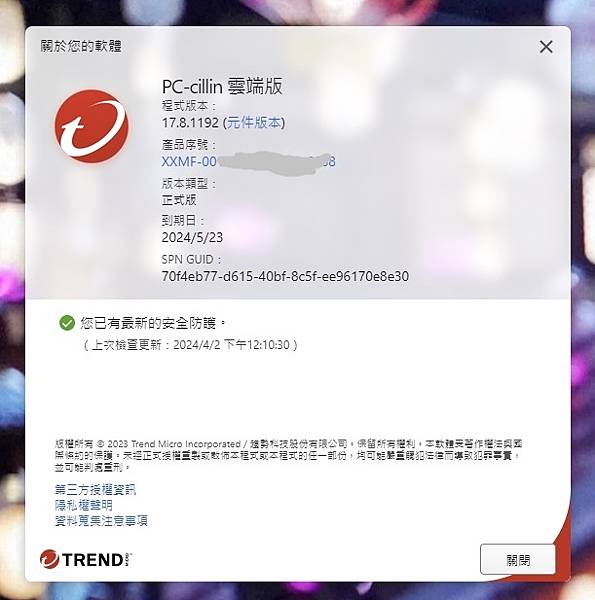This screenshot has width=595, height=600.
Task: Click the 您已有最新的安全防護 status message
Action: pyautogui.click(x=153, y=323)
